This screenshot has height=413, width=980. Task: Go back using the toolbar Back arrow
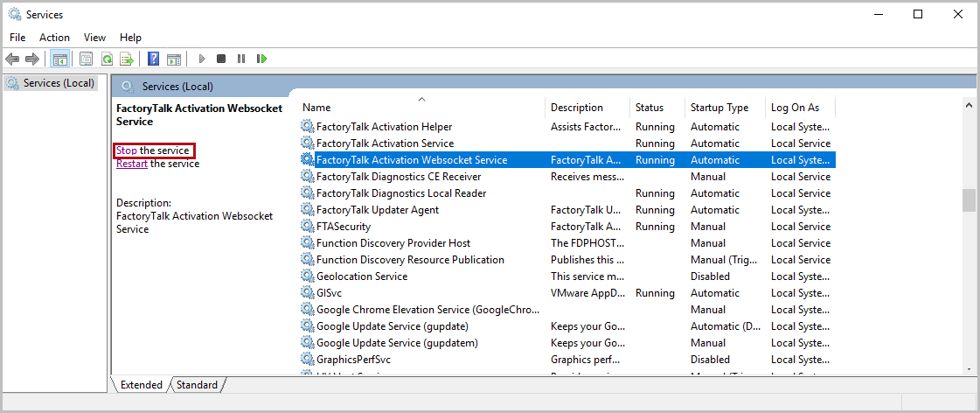click(12, 59)
